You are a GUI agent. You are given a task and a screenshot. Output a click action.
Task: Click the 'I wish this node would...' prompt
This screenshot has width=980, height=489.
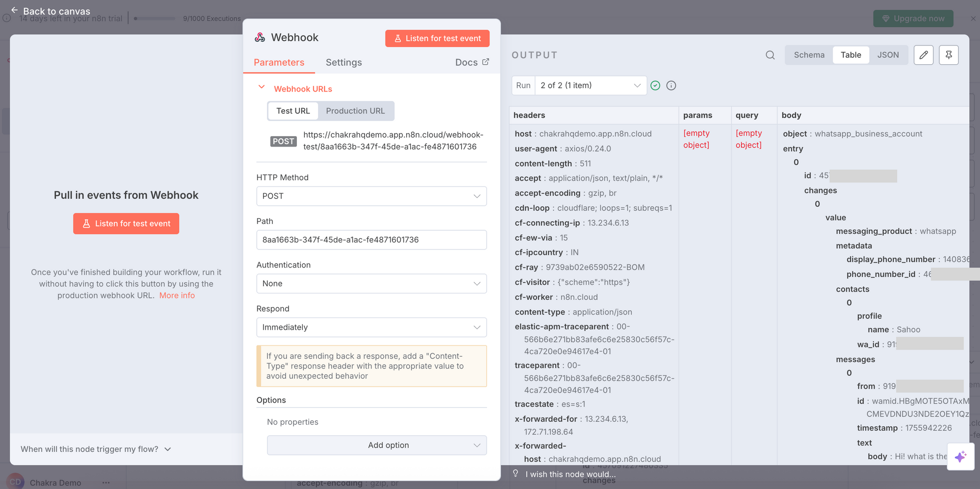[x=570, y=474]
